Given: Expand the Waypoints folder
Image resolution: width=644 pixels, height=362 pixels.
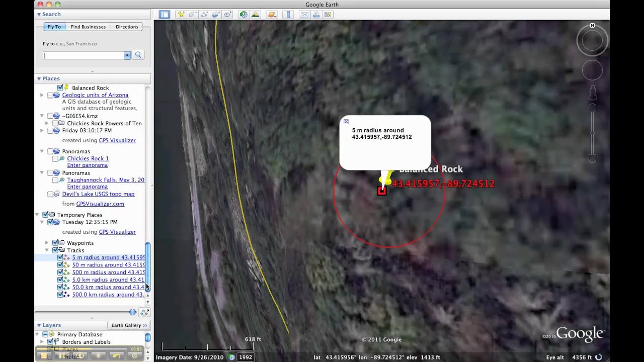Looking at the screenshot, I should click(47, 243).
